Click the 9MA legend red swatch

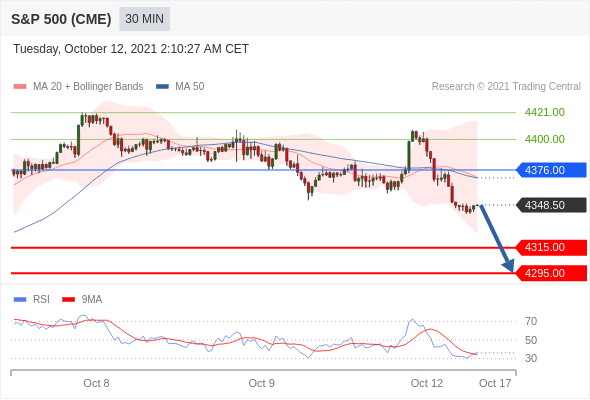[x=68, y=300]
